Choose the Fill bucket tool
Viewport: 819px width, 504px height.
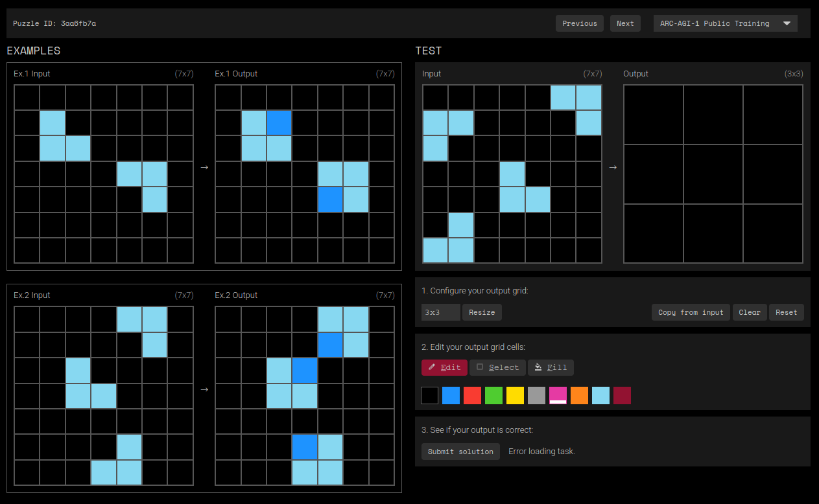click(x=551, y=367)
